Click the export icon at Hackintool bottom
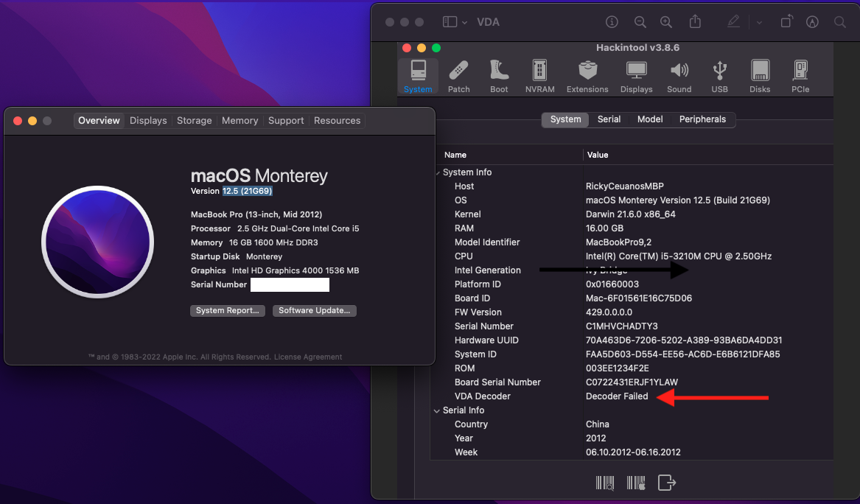This screenshot has height=504, width=860. [x=666, y=483]
